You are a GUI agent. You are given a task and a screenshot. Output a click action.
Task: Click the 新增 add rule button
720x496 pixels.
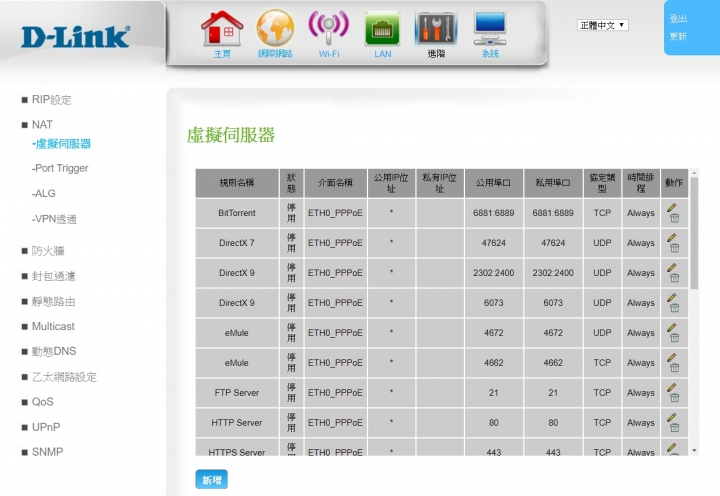pyautogui.click(x=212, y=480)
